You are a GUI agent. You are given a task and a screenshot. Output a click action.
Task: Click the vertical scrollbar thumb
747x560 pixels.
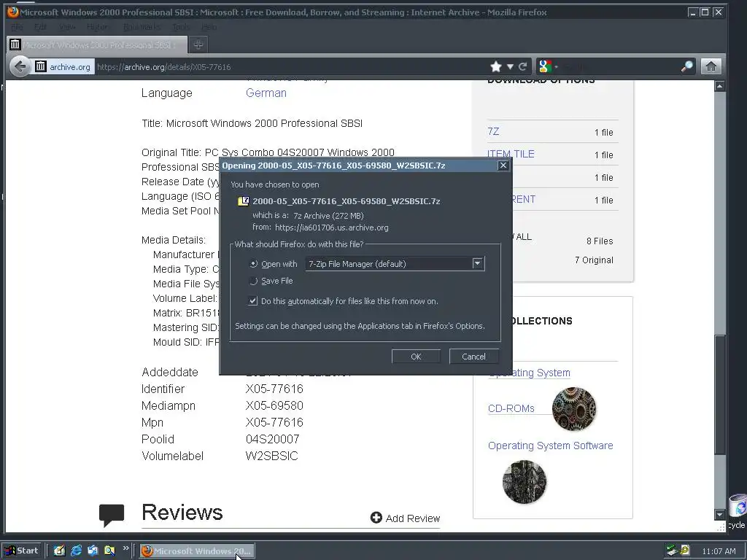pos(720,393)
